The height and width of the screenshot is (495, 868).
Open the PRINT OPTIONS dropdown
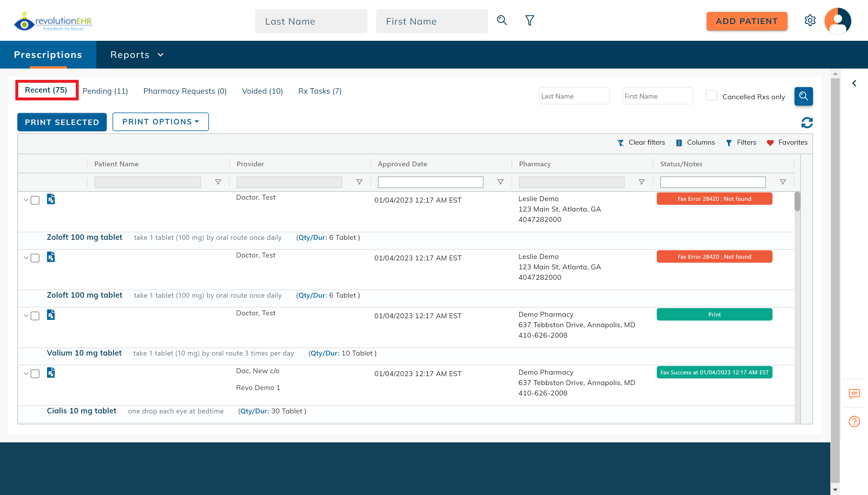point(161,122)
